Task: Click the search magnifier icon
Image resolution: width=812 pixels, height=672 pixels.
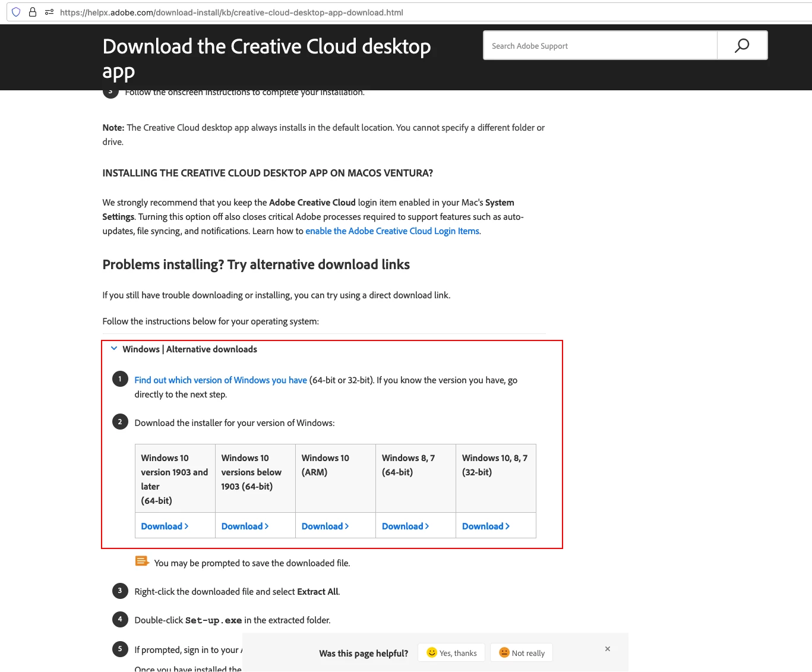Action: coord(742,46)
